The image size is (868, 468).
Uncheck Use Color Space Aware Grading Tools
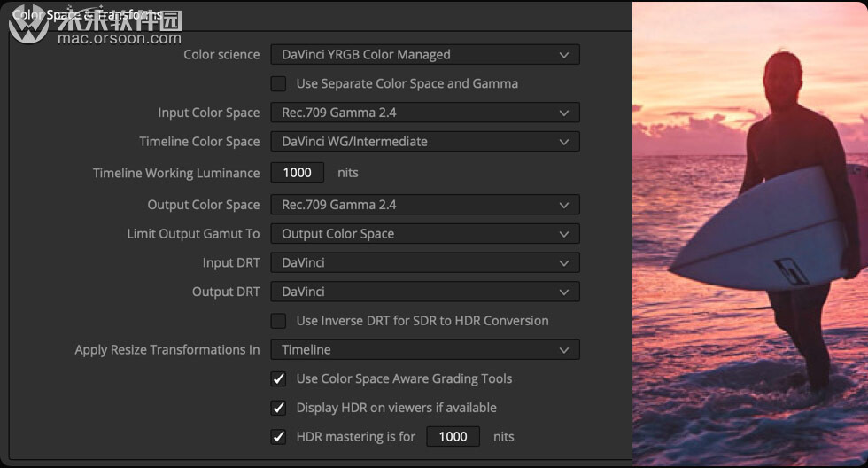tap(278, 378)
